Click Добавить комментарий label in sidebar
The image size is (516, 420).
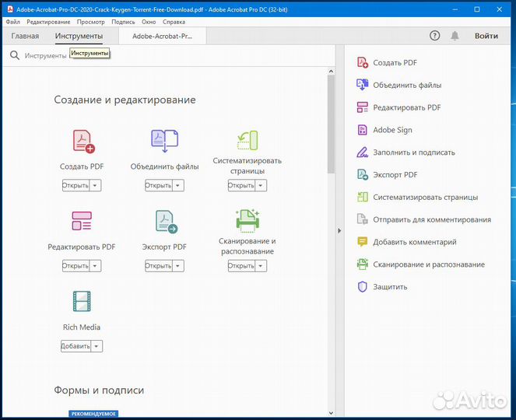tap(415, 242)
